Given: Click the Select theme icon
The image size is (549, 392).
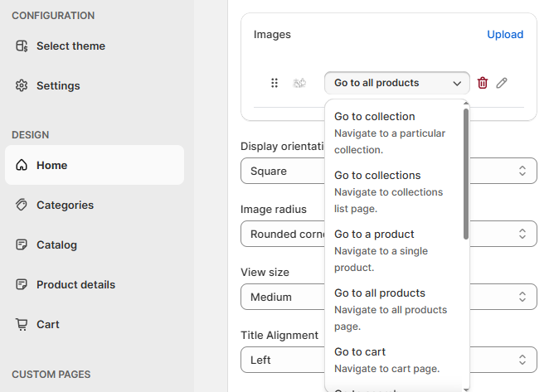Looking at the screenshot, I should (x=22, y=46).
